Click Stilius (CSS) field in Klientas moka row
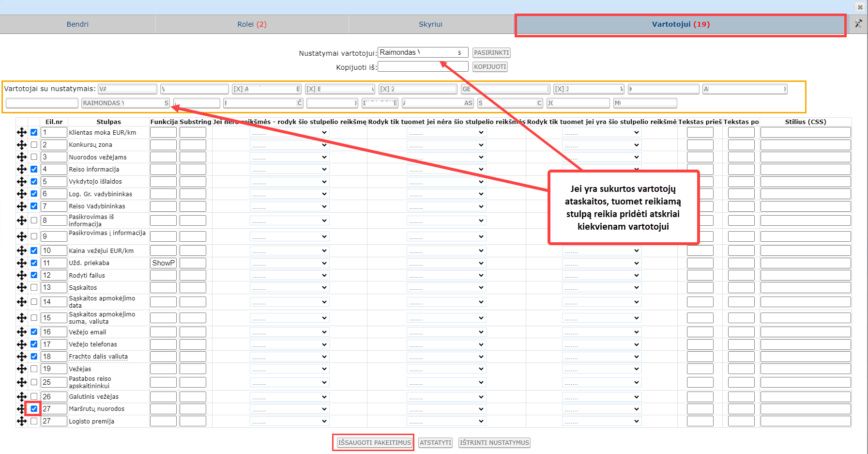This screenshot has width=868, height=454. click(x=806, y=132)
